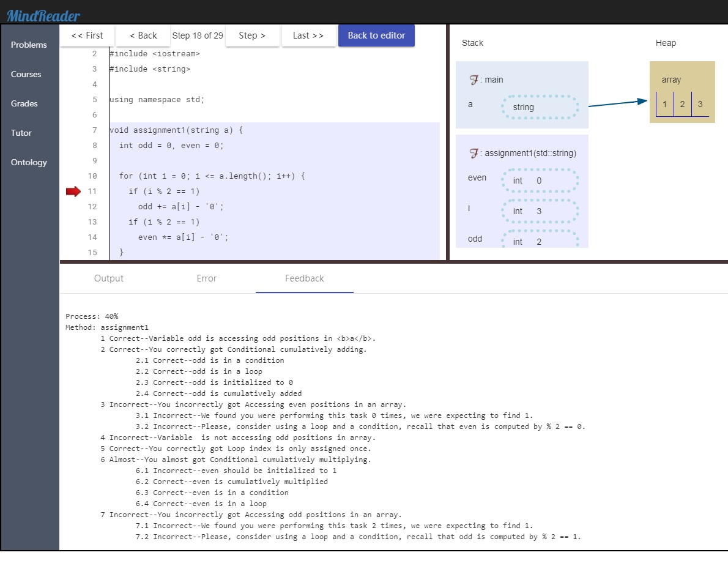Click the MindReader logo

coord(43,16)
